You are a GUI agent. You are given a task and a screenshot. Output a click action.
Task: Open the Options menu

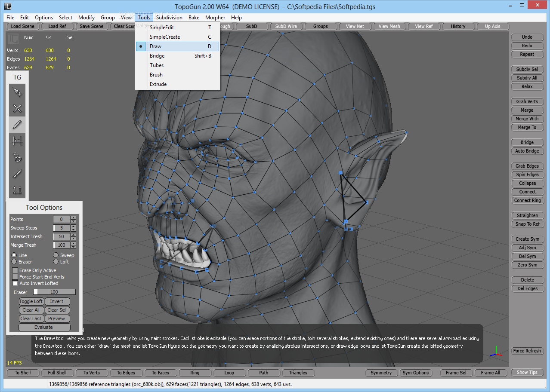point(44,18)
